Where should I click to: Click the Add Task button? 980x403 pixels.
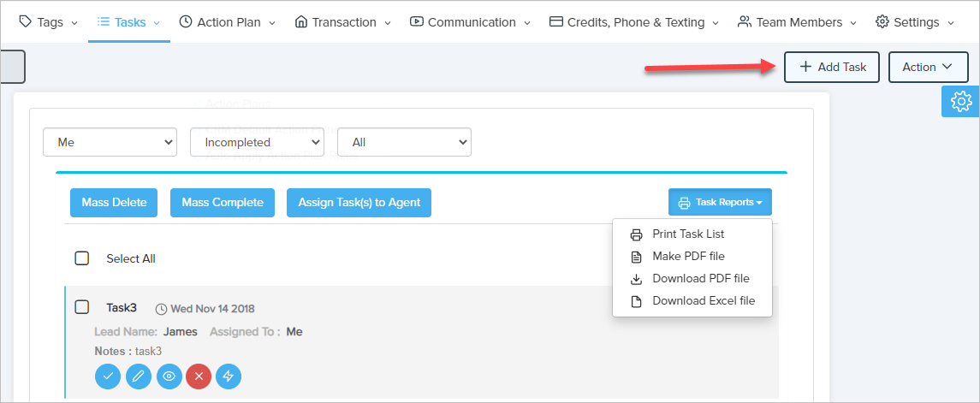831,67
